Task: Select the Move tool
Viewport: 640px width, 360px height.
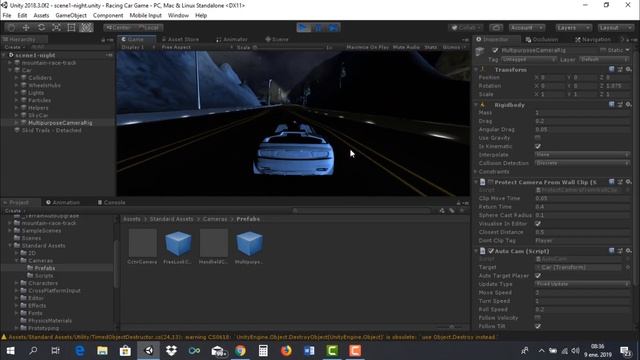Action: (x=26, y=27)
